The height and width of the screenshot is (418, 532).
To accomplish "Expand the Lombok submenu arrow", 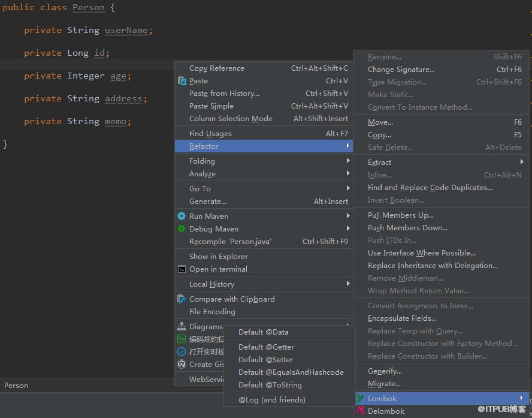I will [521, 398].
